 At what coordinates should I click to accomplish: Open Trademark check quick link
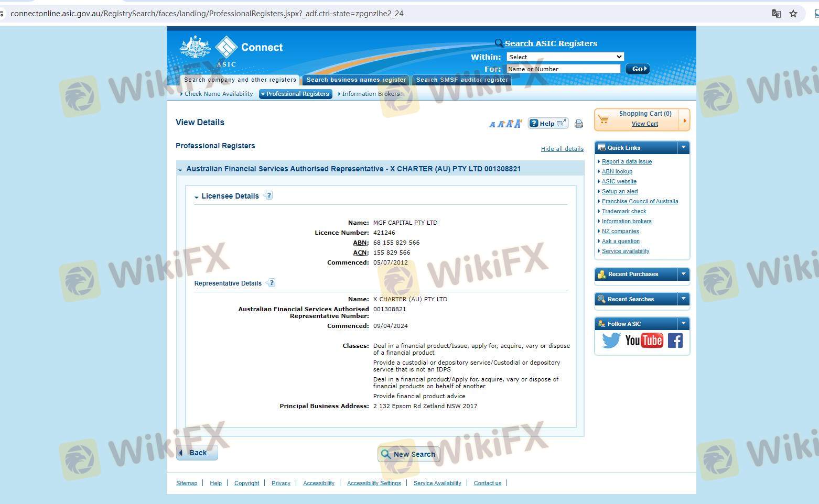point(624,211)
